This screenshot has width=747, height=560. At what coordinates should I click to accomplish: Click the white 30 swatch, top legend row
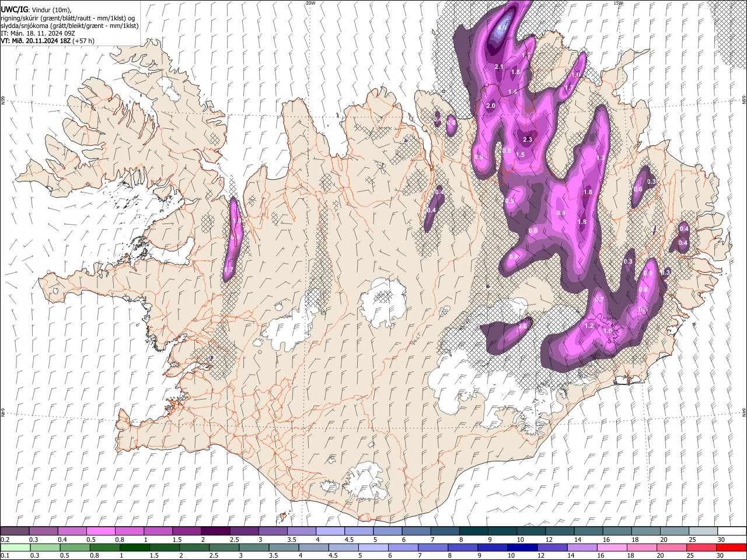point(731,531)
